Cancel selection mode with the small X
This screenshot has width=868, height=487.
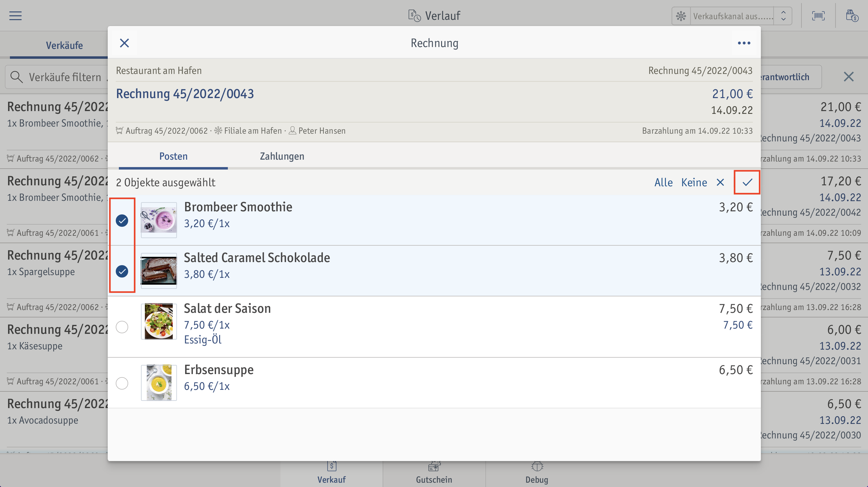[720, 182]
